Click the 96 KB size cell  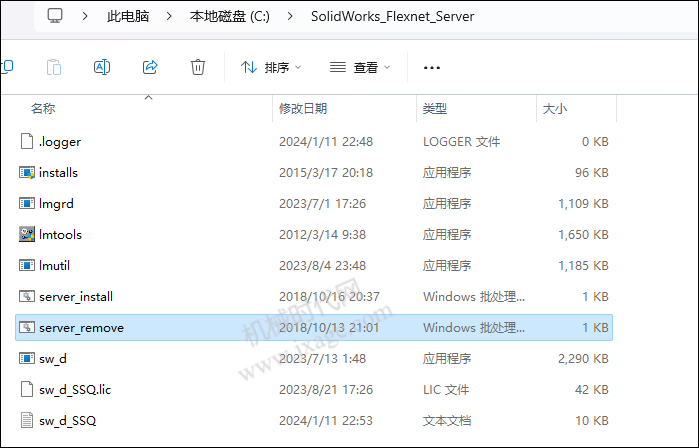click(592, 173)
